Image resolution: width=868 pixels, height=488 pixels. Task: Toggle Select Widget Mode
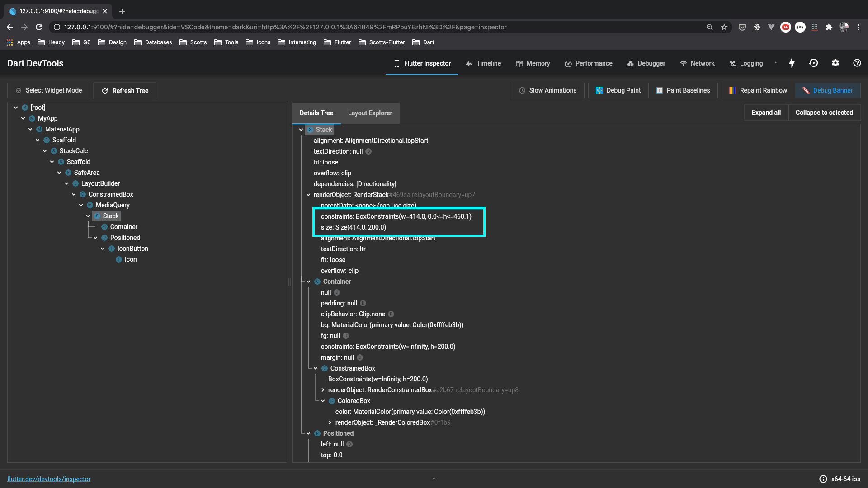[48, 90]
